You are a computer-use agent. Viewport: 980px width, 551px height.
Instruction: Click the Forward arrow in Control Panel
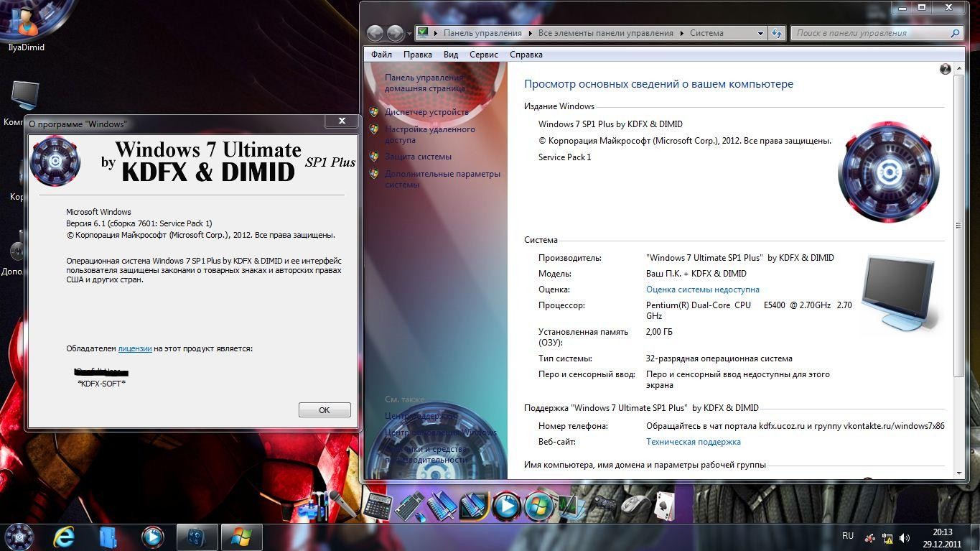(395, 33)
